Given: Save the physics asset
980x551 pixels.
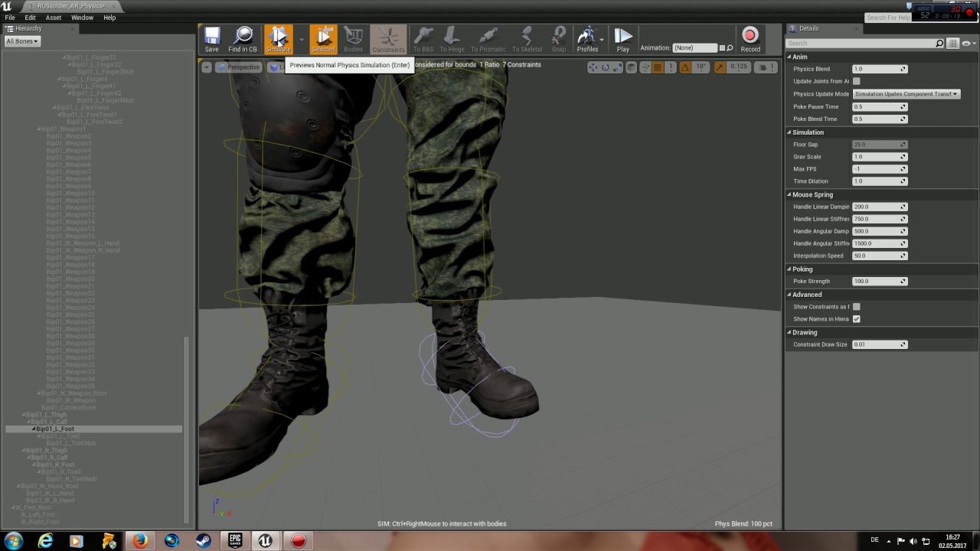Looking at the screenshot, I should (211, 40).
